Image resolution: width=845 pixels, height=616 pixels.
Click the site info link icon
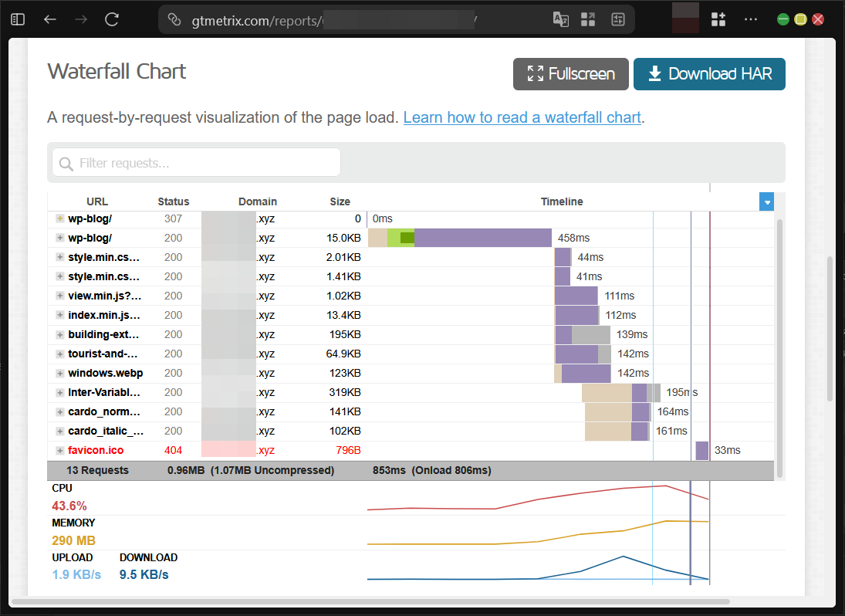pos(174,19)
